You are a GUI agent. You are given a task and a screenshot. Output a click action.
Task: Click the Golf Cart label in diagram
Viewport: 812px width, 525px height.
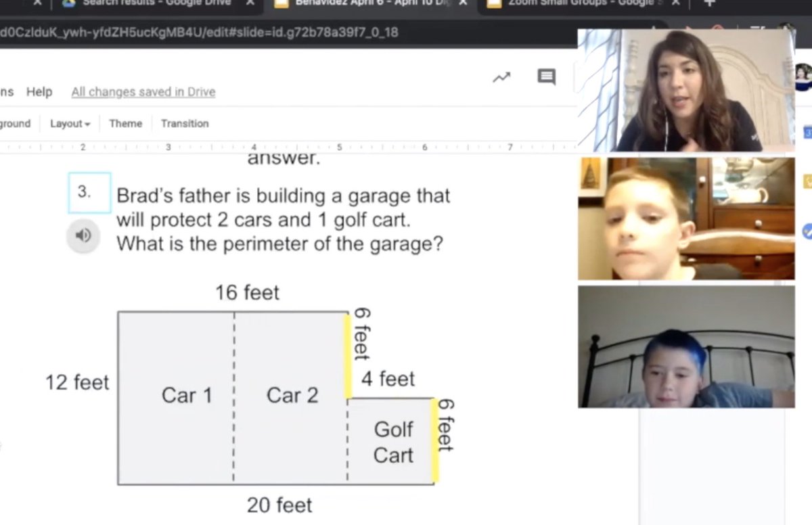click(393, 442)
